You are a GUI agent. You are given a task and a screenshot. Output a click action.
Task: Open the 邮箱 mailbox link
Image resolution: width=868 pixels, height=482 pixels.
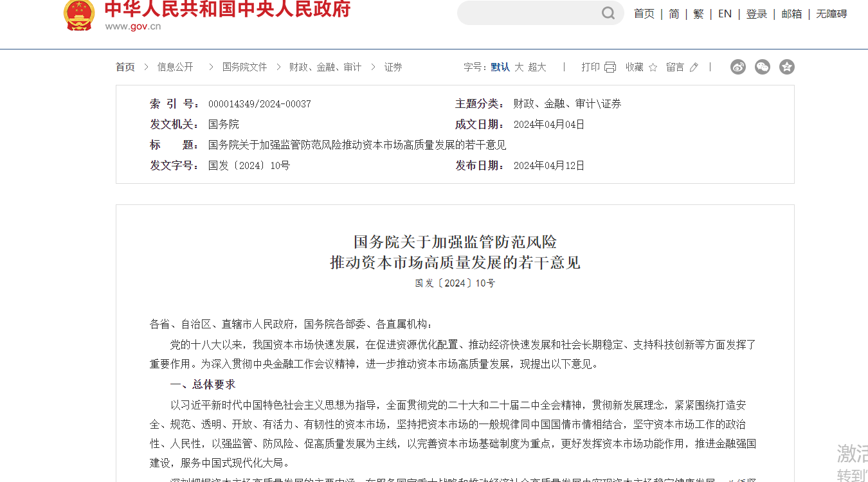click(x=791, y=14)
